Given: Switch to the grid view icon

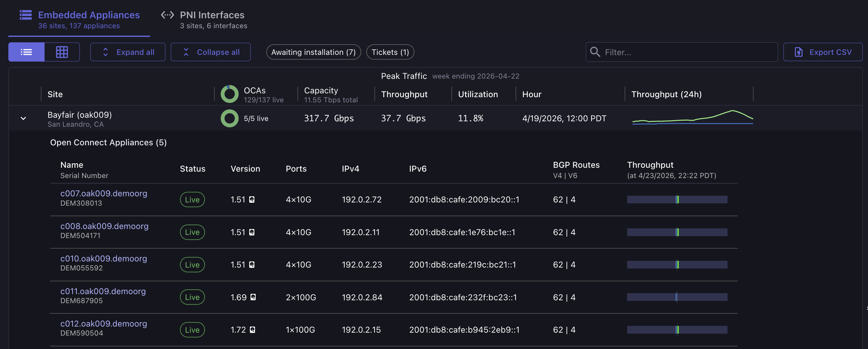Looking at the screenshot, I should click(62, 52).
